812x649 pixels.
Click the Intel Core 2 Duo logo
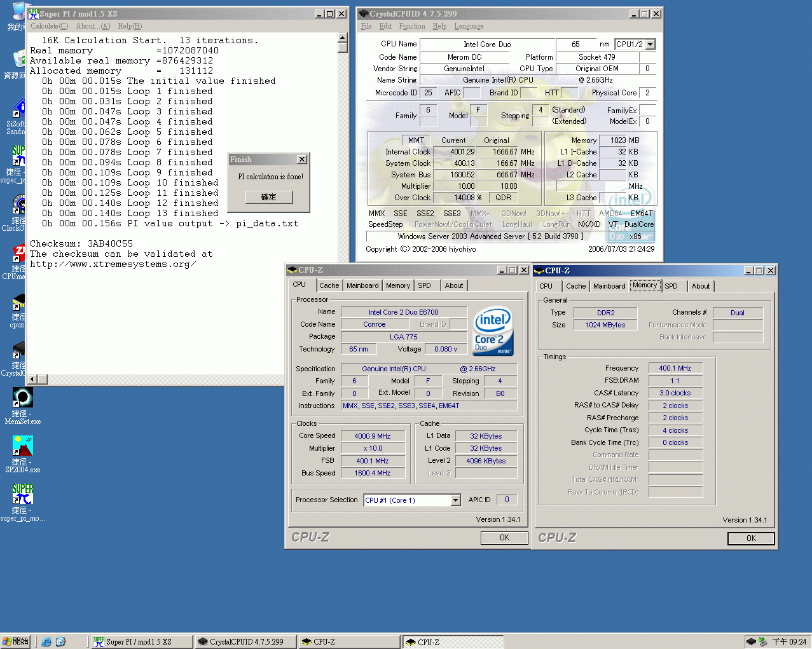coord(493,332)
